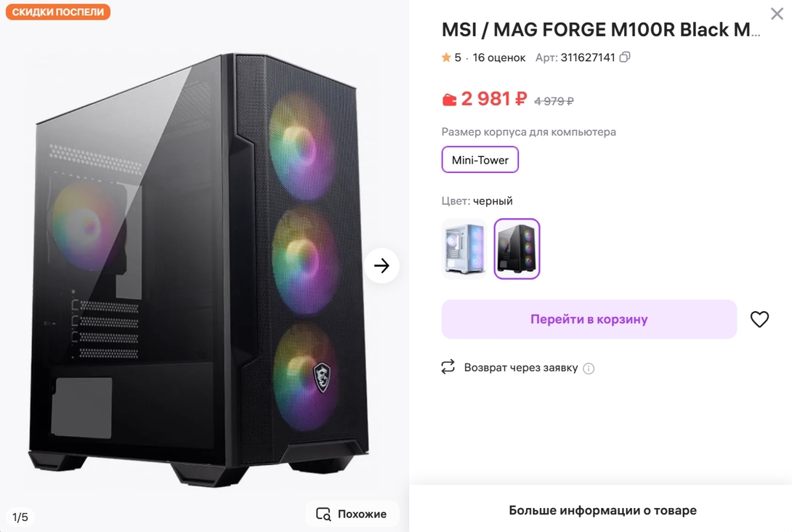Click the red wallet price icon
This screenshot has height=532, width=792.
[449, 100]
